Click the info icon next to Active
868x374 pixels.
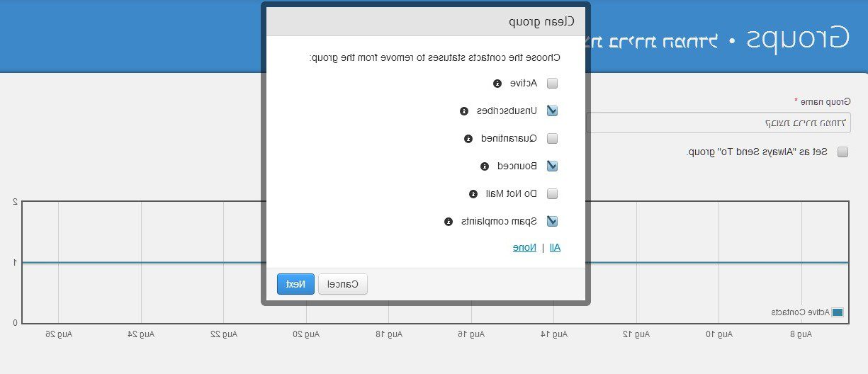coord(497,83)
